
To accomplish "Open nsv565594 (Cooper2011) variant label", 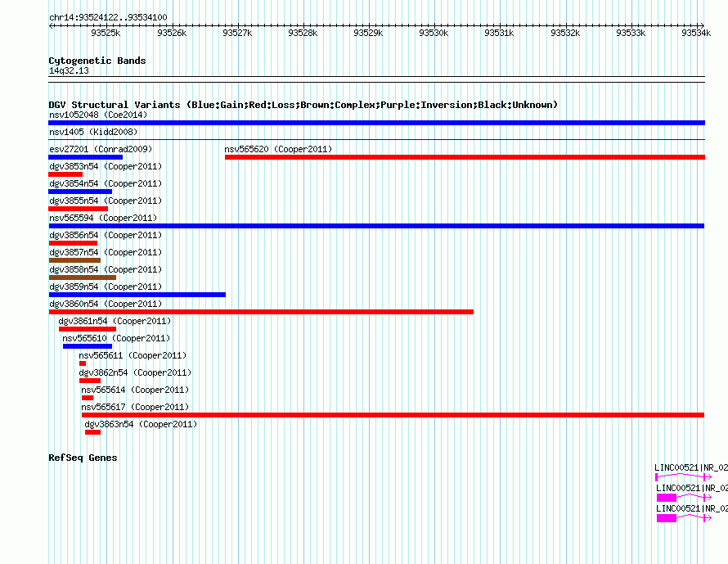I will pyautogui.click(x=103, y=218).
